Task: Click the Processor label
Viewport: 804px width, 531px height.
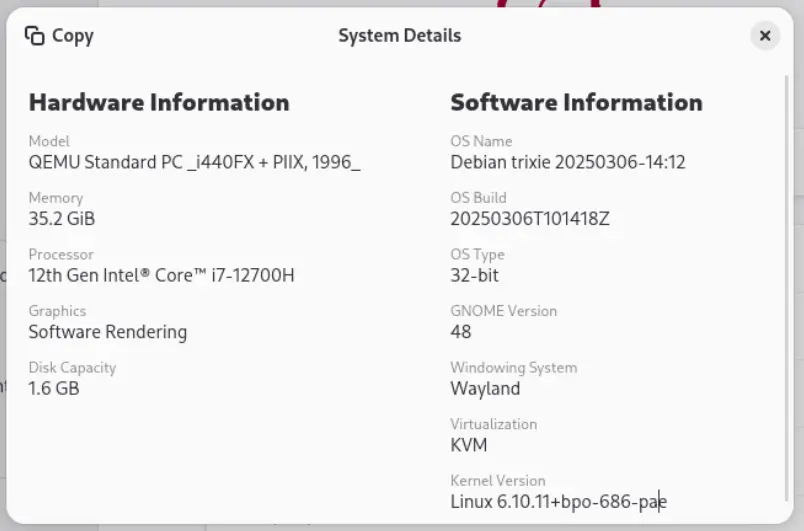Action: 61,254
